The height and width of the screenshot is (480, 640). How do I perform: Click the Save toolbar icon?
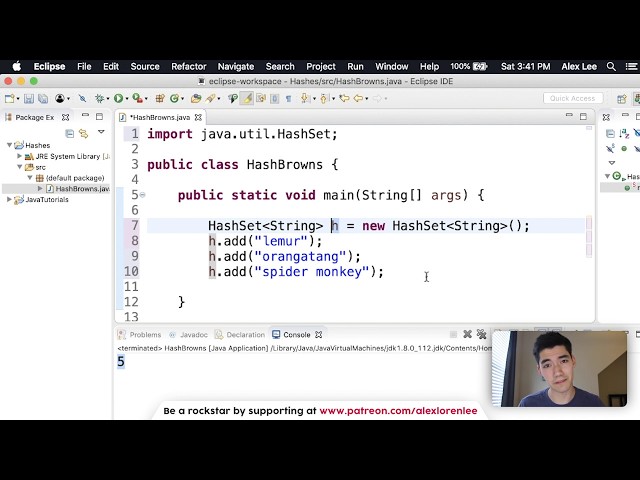(x=29, y=98)
